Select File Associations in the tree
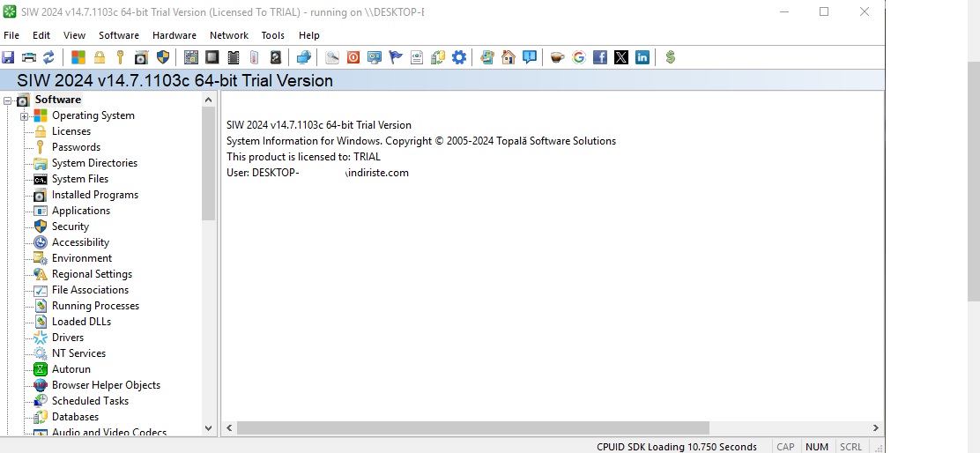The width and height of the screenshot is (980, 453). (x=90, y=290)
